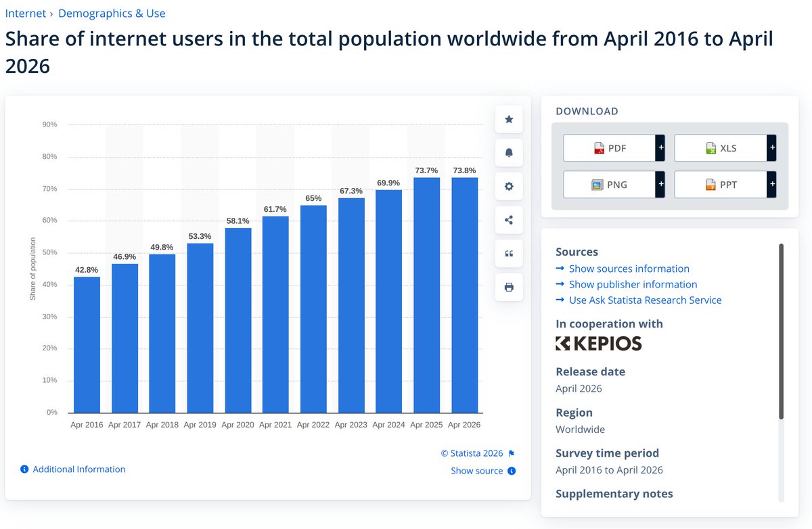The height and width of the screenshot is (529, 812).
Task: Click the flag icon beside Statista 2026
Action: [512, 453]
